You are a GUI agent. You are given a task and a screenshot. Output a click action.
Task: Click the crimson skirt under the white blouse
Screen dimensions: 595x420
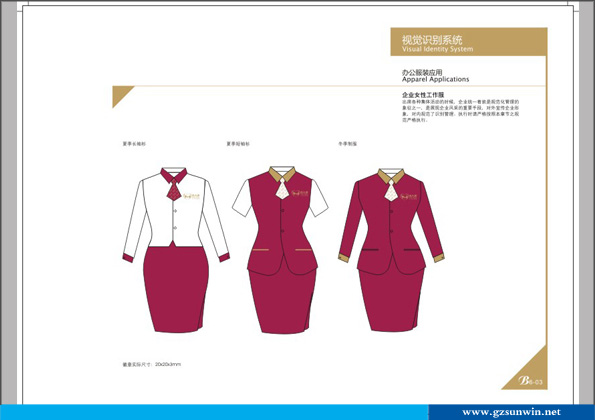click(176, 289)
